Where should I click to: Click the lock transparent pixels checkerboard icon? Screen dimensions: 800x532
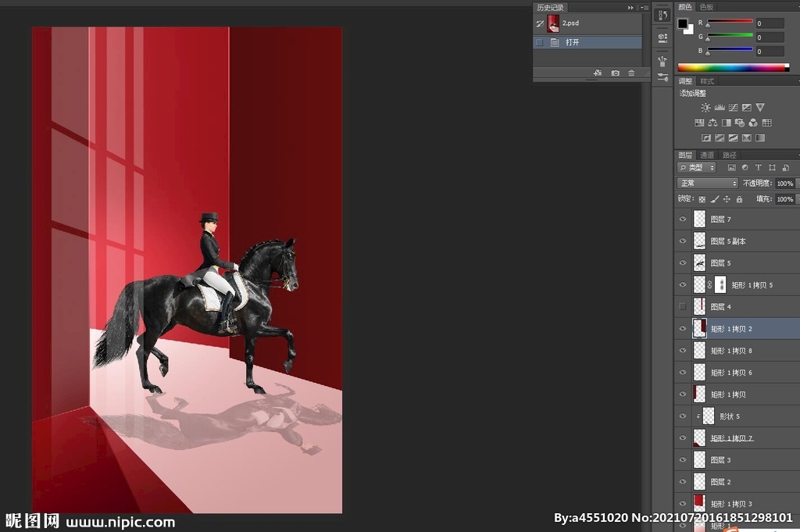pyautogui.click(x=702, y=199)
